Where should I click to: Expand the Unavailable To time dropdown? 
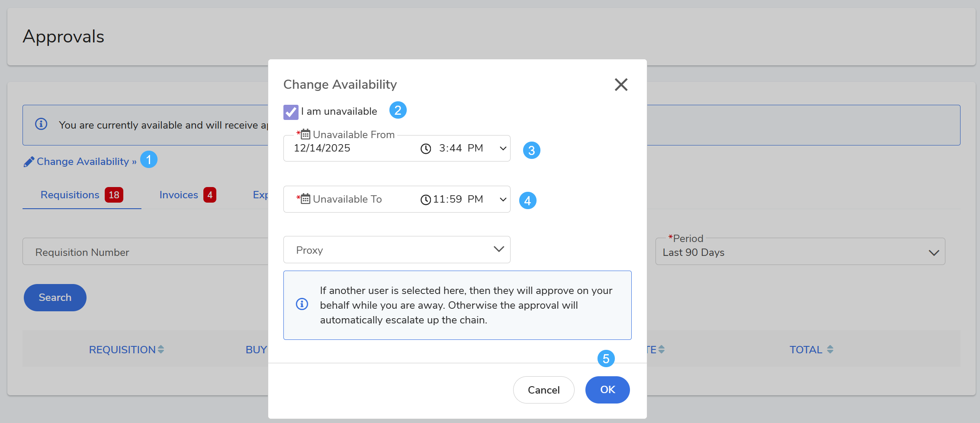(503, 200)
